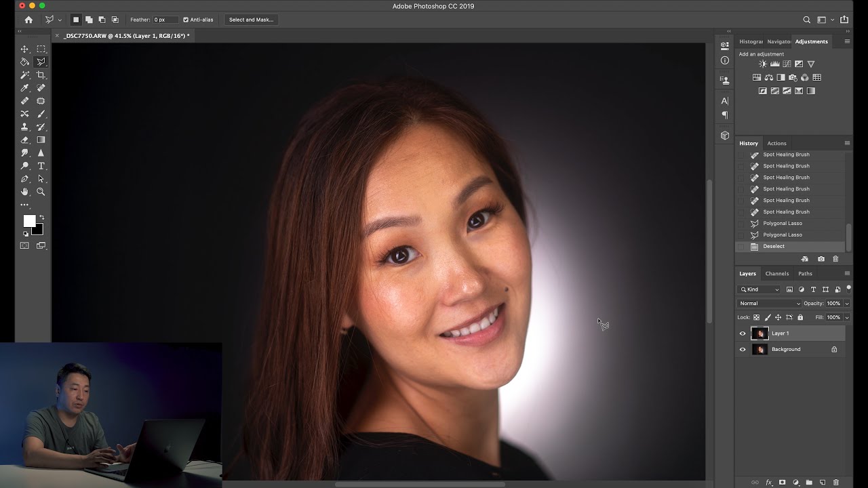
Task: Toggle lock all padlock
Action: [x=800, y=317]
